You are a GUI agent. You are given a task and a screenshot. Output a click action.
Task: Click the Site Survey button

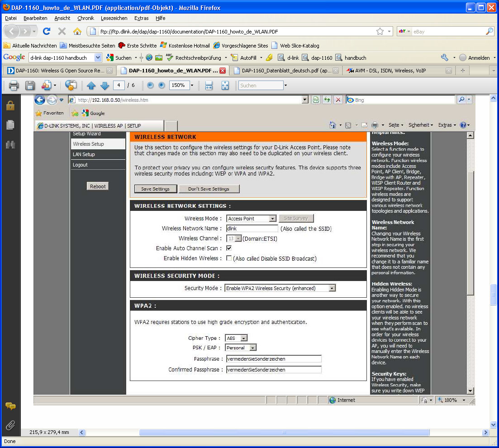[x=296, y=218]
